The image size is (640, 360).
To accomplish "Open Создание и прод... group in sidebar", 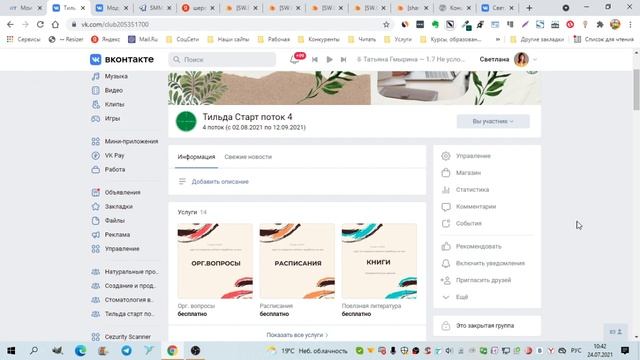I will (x=124, y=286).
